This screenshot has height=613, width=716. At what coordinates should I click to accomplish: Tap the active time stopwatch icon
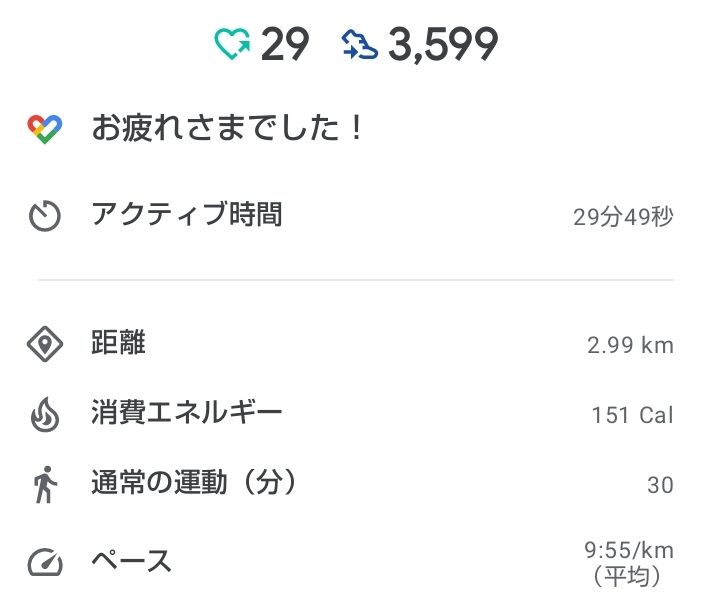45,216
